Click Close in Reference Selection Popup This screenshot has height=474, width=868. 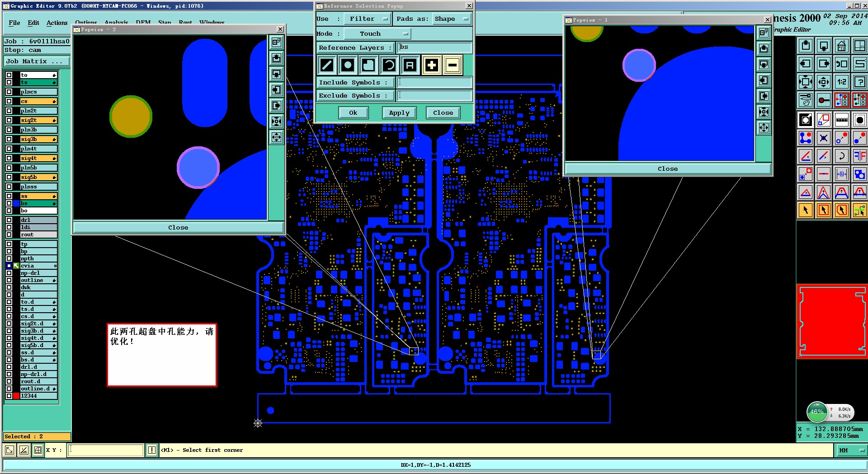(443, 113)
